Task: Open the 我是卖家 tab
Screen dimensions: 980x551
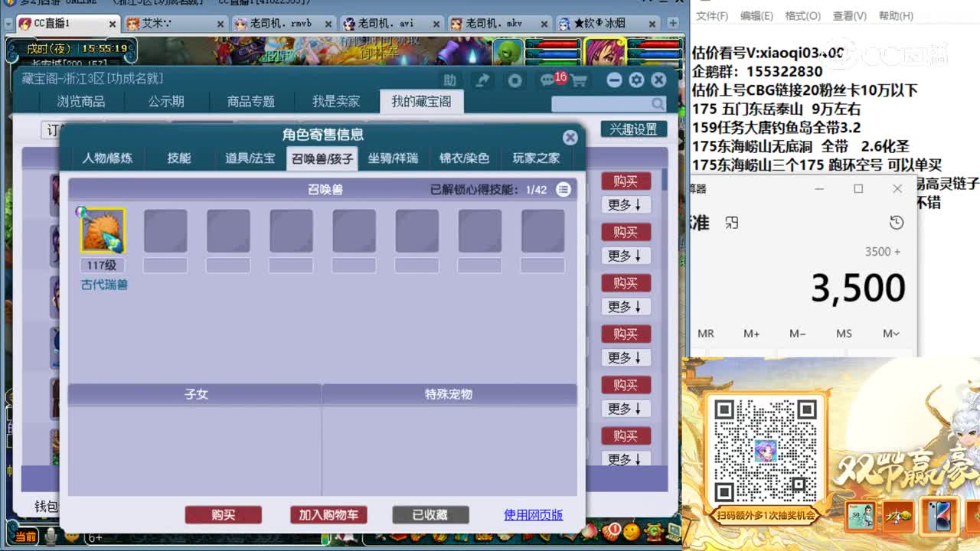Action: coord(336,101)
